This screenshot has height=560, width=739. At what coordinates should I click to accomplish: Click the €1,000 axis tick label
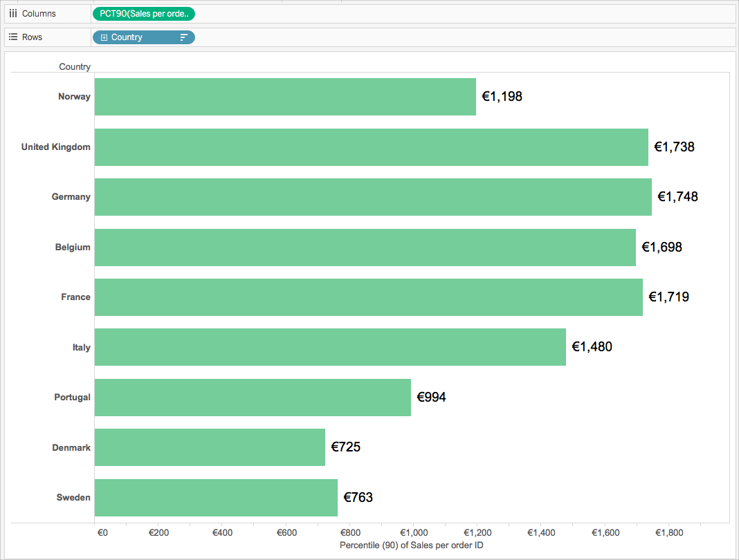tap(414, 532)
